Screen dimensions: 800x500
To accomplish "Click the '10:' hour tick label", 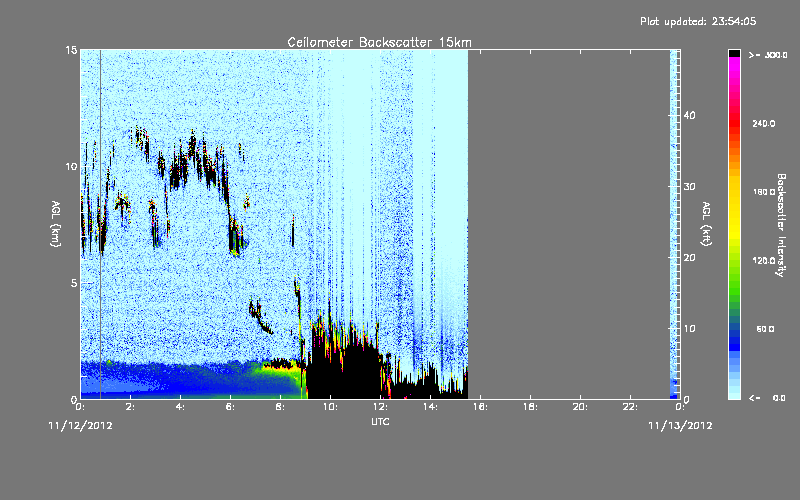I will (x=331, y=407).
